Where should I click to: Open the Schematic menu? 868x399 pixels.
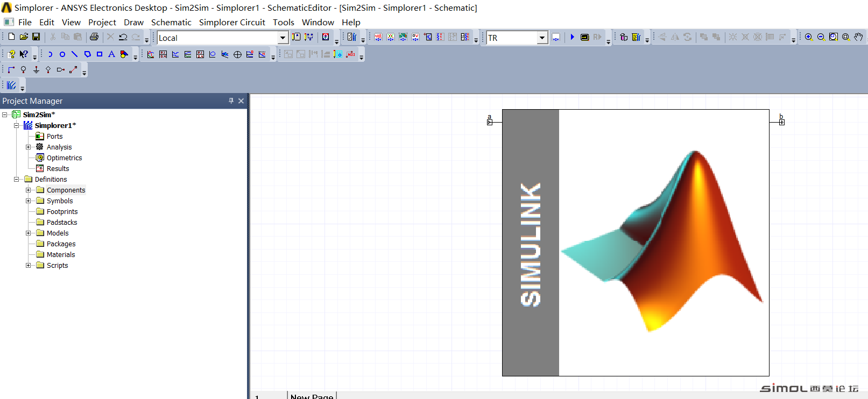coord(171,22)
